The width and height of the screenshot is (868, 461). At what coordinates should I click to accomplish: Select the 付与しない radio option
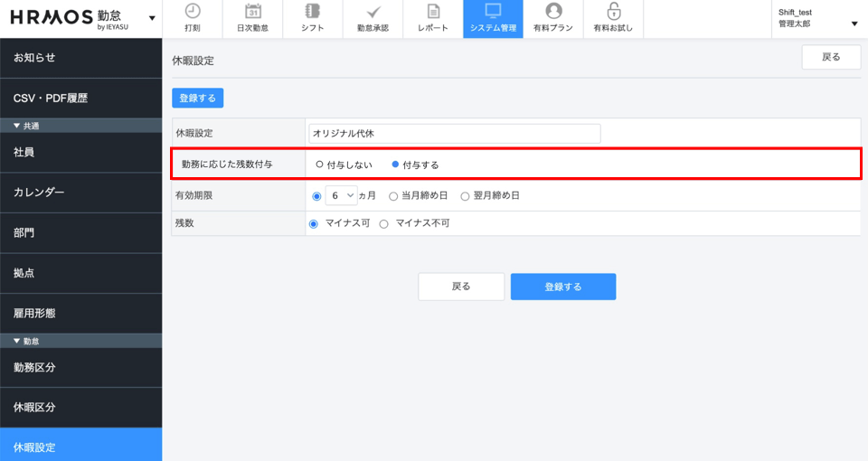point(319,165)
